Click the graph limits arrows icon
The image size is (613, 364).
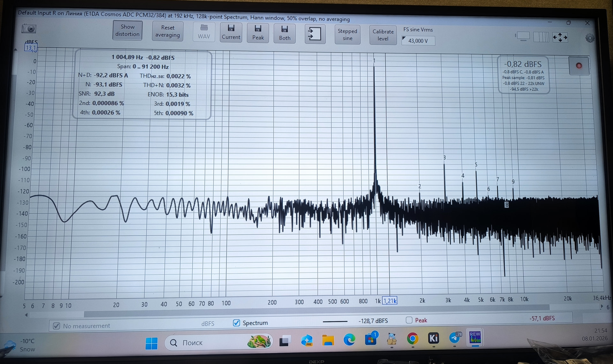pos(560,37)
